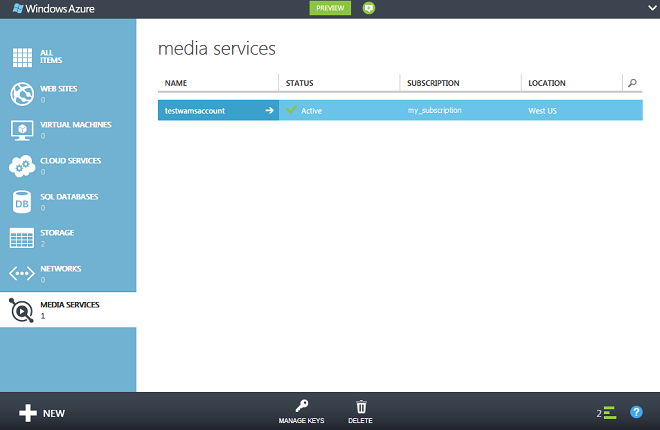Image resolution: width=660 pixels, height=430 pixels.
Task: Show the notifications list icon with count 2
Action: click(606, 413)
